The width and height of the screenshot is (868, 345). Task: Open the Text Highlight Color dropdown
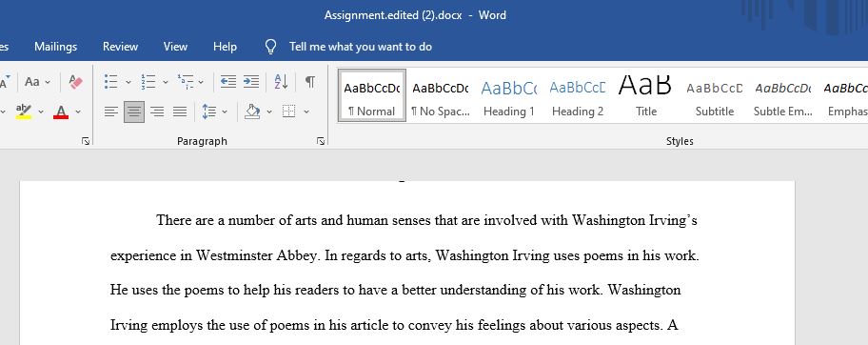(41, 112)
